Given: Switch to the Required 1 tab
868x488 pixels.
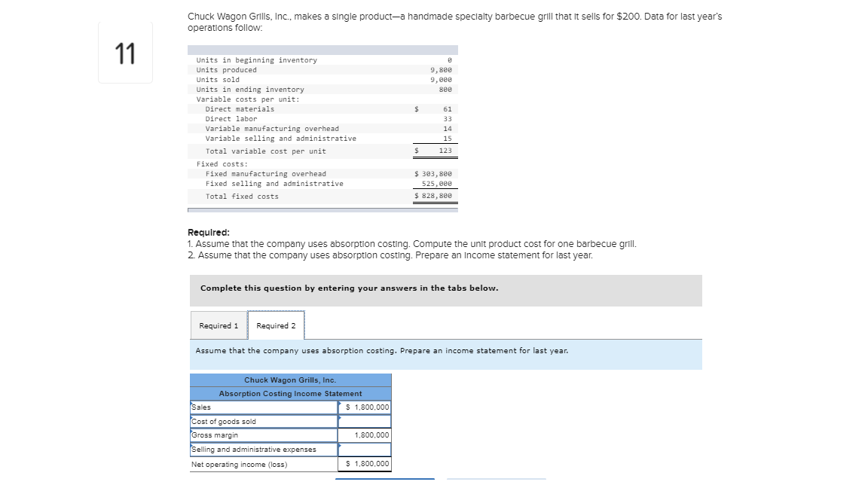Looking at the screenshot, I should [x=219, y=325].
